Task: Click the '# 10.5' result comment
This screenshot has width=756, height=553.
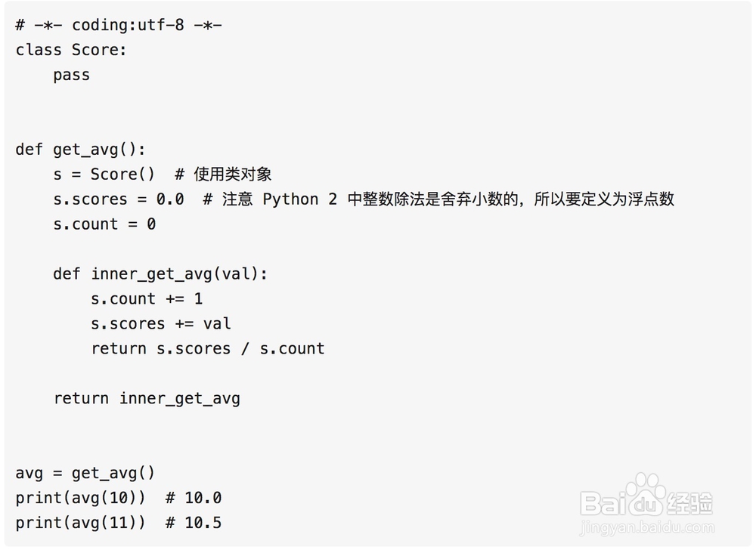Action: tap(194, 523)
